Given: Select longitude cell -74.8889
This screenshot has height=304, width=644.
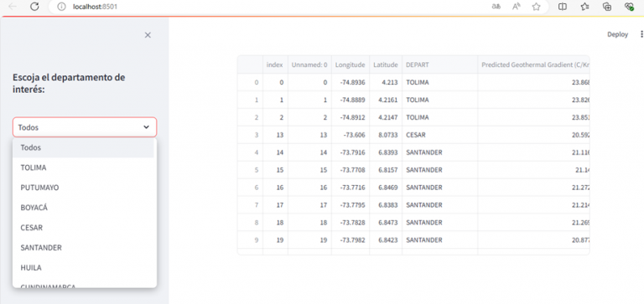Looking at the screenshot, I should click(x=351, y=100).
